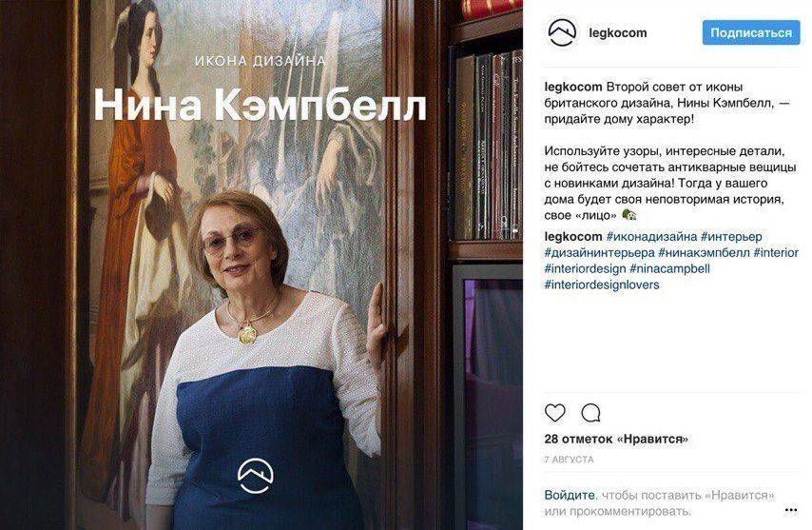Open hashtag #дизайнинтерьера
Screen dimensions: 812x530
point(600,253)
